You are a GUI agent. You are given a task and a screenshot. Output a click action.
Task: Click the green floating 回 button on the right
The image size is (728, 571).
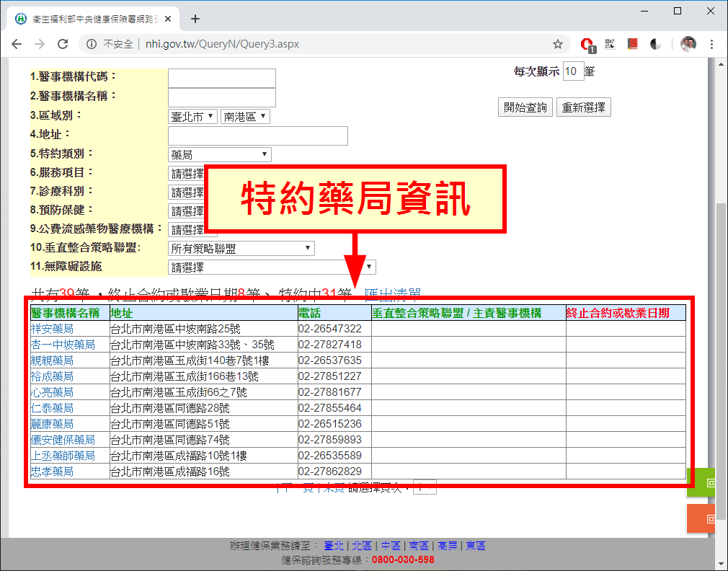pyautogui.click(x=701, y=483)
